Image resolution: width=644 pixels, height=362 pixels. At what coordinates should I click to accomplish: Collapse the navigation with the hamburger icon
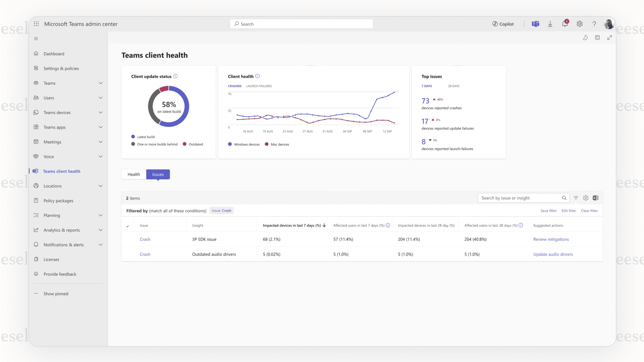tap(36, 38)
